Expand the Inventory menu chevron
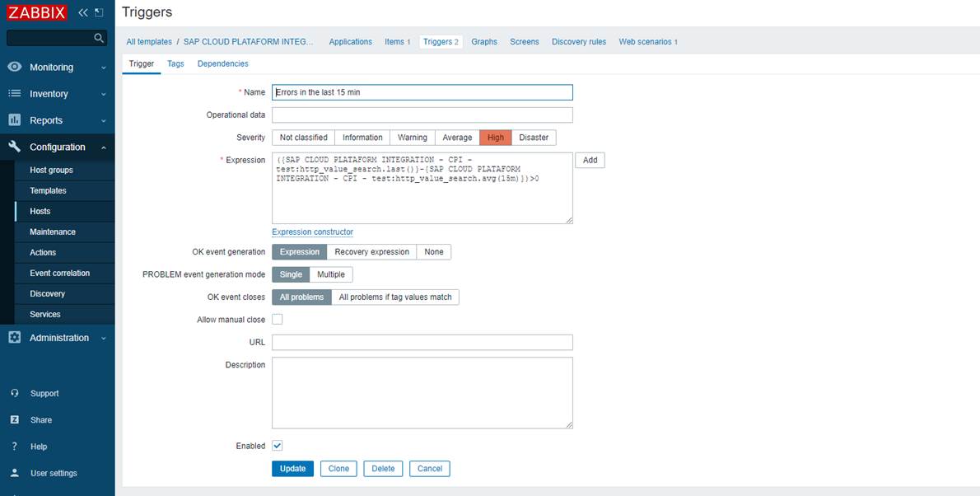This screenshot has width=980, height=496. [104, 95]
